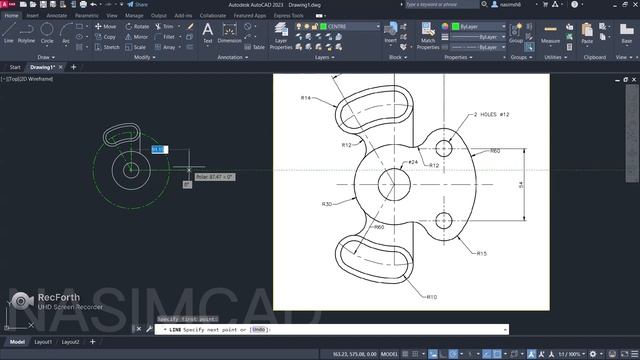640x360 pixels.
Task: Click the MODEL space button in status bar
Action: [389, 354]
